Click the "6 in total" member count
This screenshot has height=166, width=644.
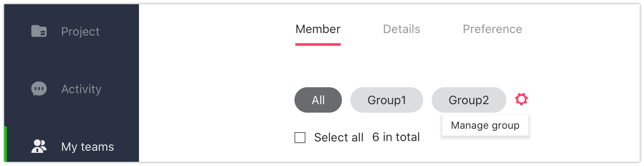tap(396, 137)
